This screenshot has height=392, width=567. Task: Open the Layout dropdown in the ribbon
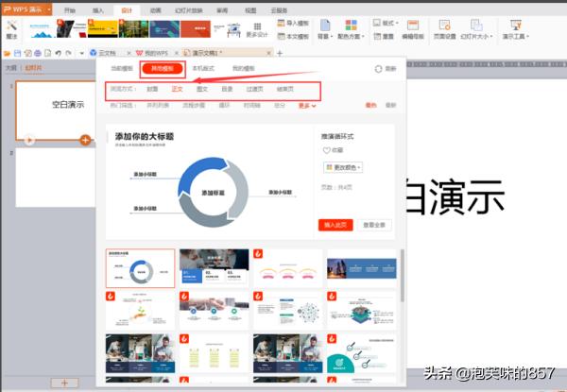click(386, 23)
